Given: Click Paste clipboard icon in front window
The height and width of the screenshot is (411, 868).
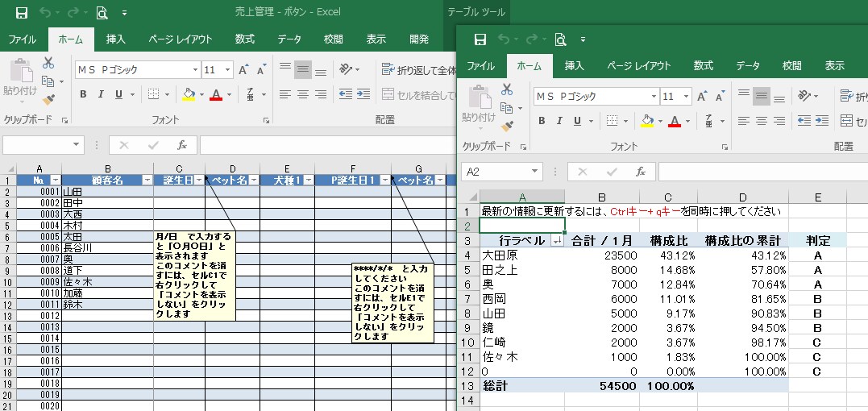Looking at the screenshot, I should click(480, 97).
